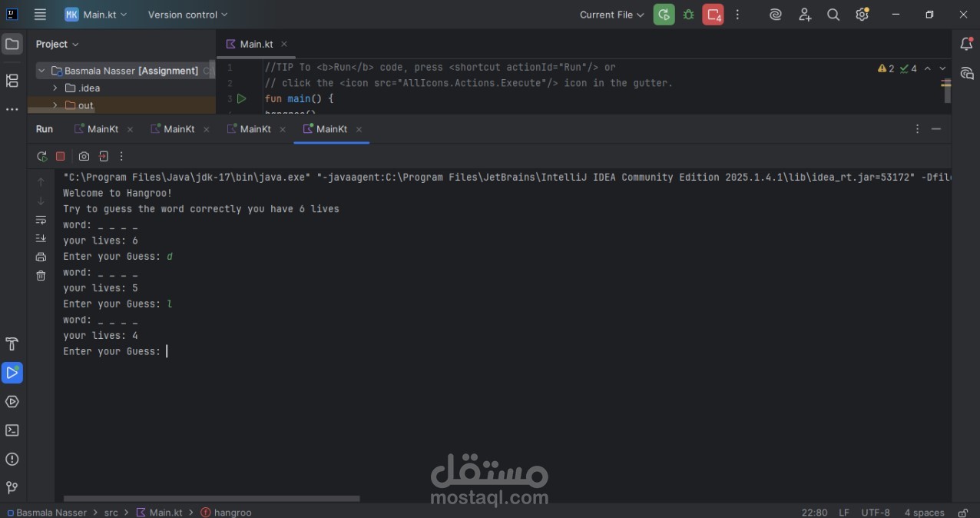Click the run gutter icon beside fun main

(242, 98)
